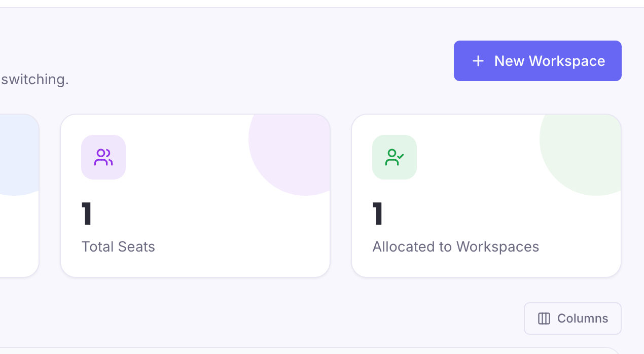Click the table panel edge below Columns

[309, 350]
